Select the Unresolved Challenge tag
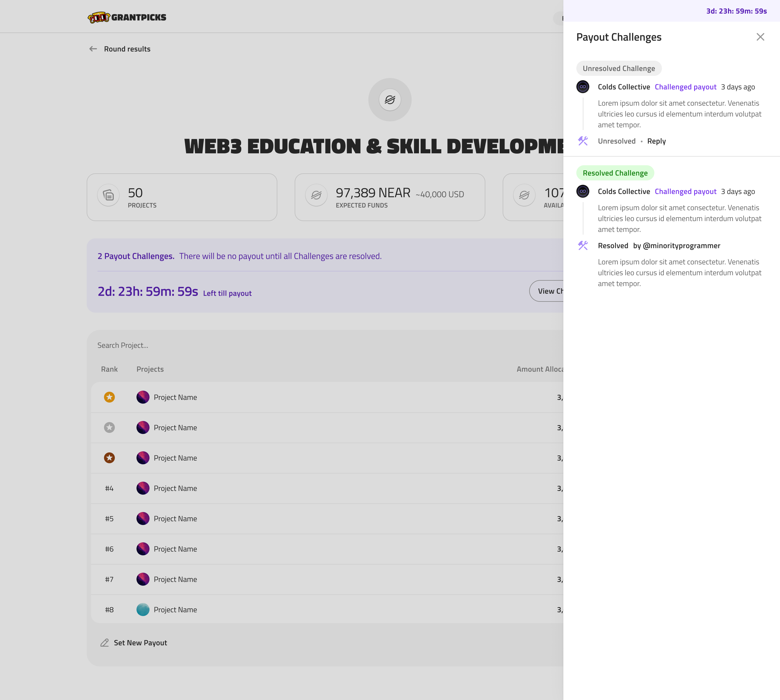Image resolution: width=780 pixels, height=700 pixels. pyautogui.click(x=619, y=69)
